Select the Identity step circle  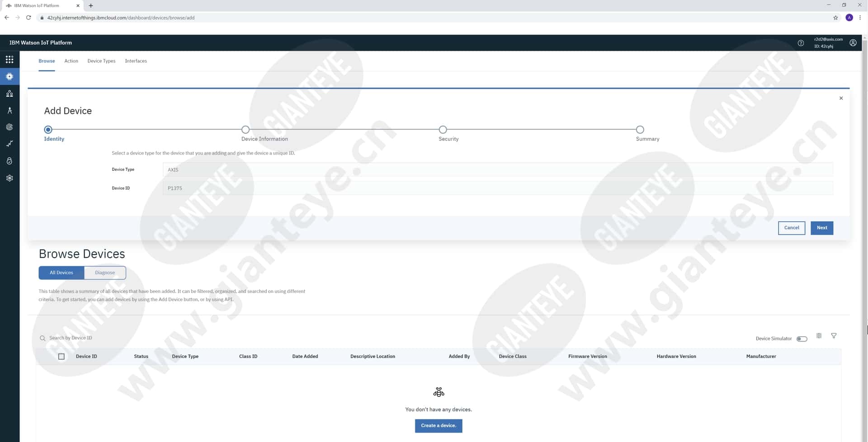(x=48, y=130)
